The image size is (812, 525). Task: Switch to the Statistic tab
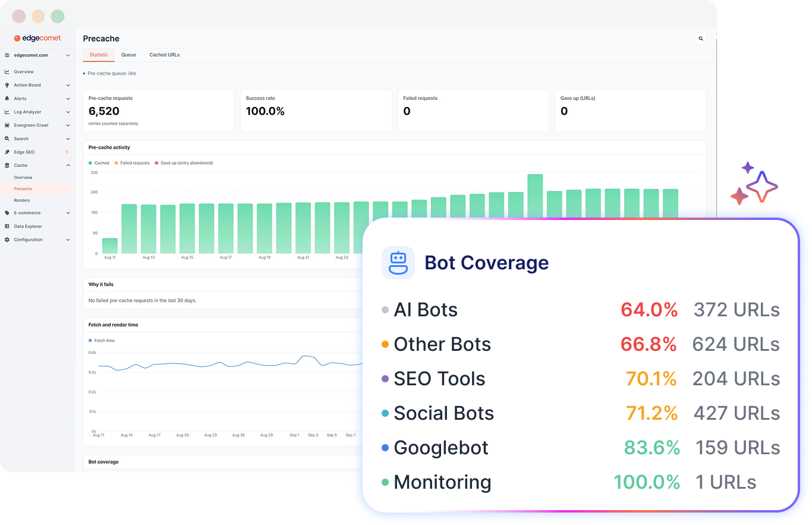tap(99, 55)
